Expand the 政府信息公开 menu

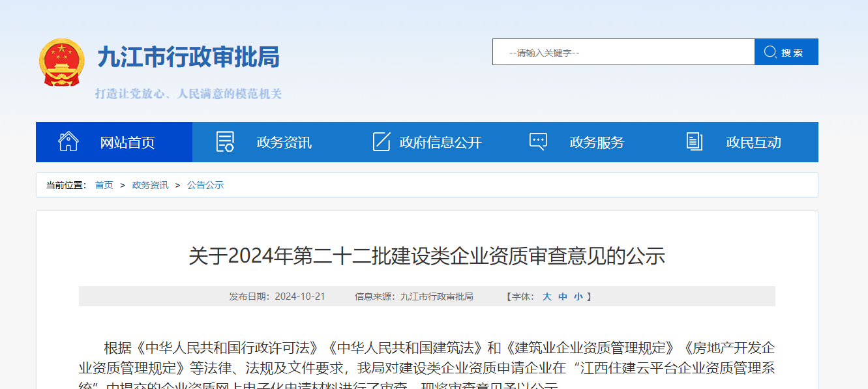click(441, 142)
